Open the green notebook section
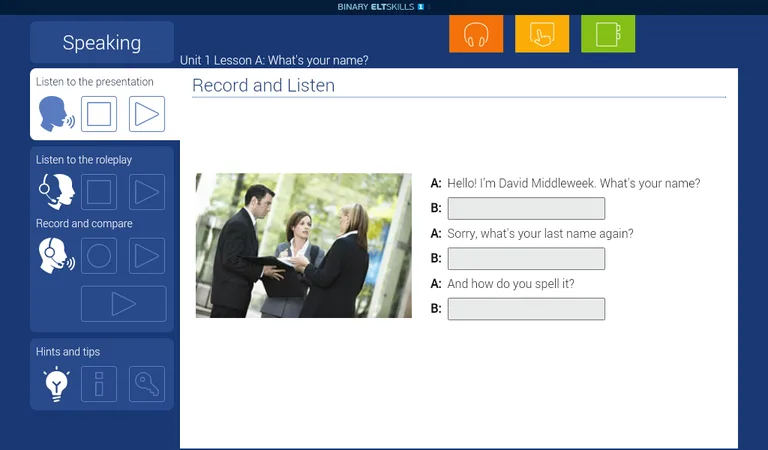The width and height of the screenshot is (768, 450). pos(608,34)
